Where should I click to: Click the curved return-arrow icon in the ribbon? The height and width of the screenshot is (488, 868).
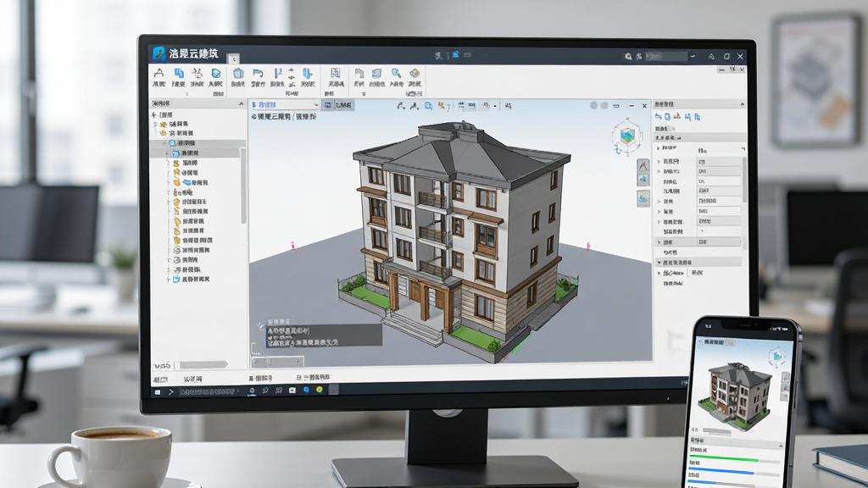coord(258,73)
